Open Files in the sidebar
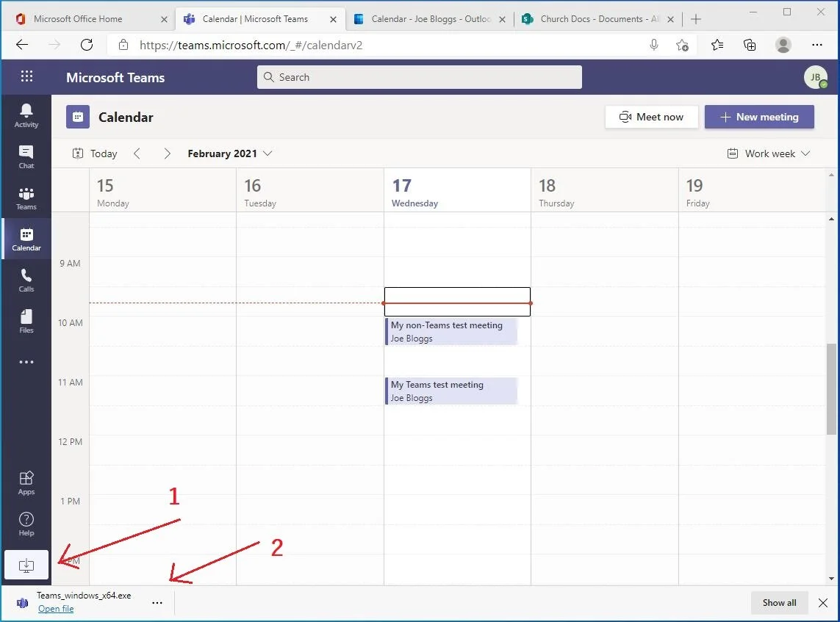Screen dimensions: 840x622 (x=26, y=322)
